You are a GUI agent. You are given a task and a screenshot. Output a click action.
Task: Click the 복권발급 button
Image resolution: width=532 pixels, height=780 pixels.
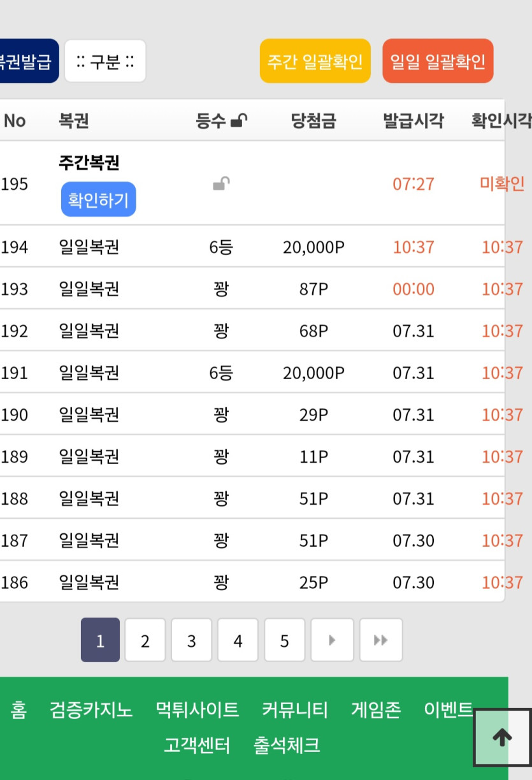[28, 62]
